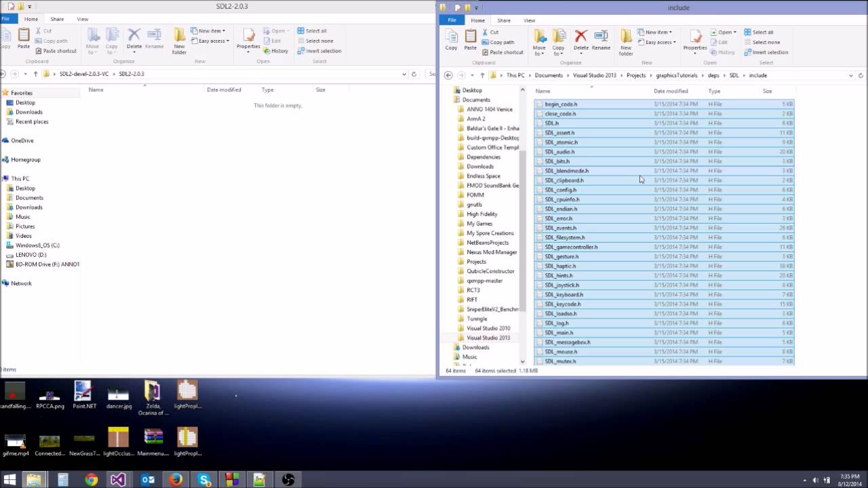This screenshot has width=868, height=488.
Task: Open New item dropdown in include window
Action: pyautogui.click(x=654, y=32)
